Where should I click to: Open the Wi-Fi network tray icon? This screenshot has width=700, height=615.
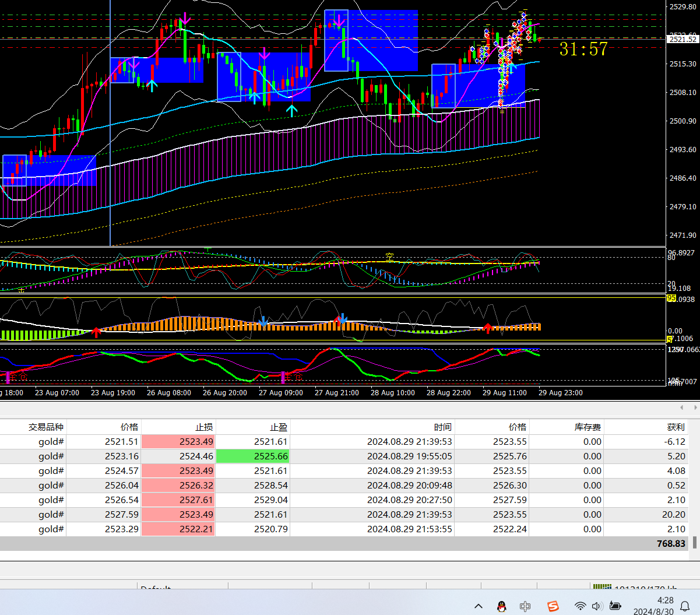580,606
